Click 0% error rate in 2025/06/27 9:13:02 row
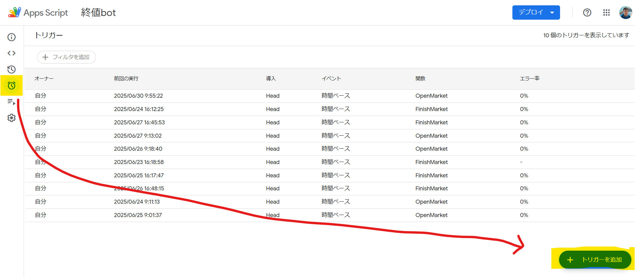Image resolution: width=644 pixels, height=277 pixels. (x=524, y=136)
